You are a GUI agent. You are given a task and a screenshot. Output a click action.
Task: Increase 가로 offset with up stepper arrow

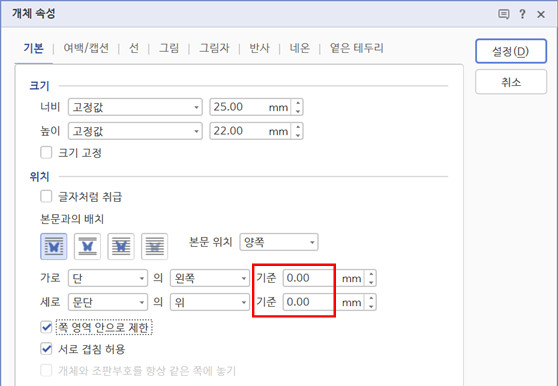pyautogui.click(x=371, y=274)
